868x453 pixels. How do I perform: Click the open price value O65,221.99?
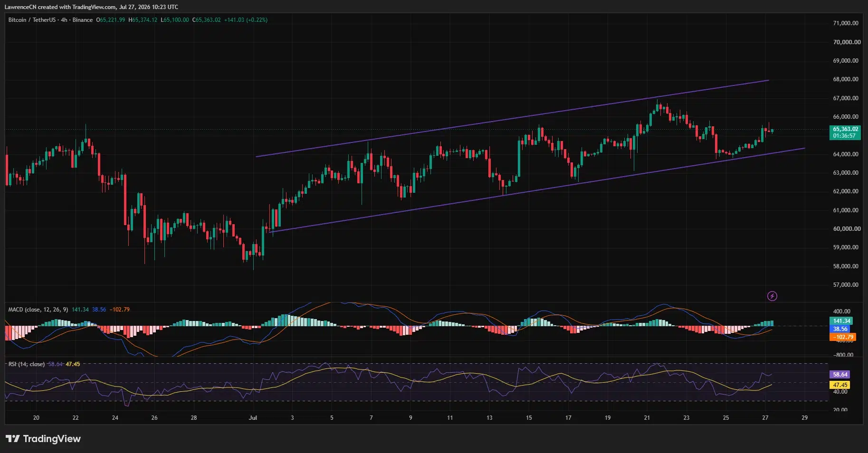pos(111,20)
